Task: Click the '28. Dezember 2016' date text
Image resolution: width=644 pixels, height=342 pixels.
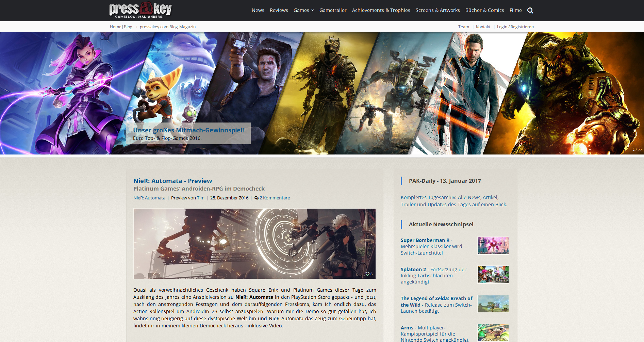Action: click(229, 198)
